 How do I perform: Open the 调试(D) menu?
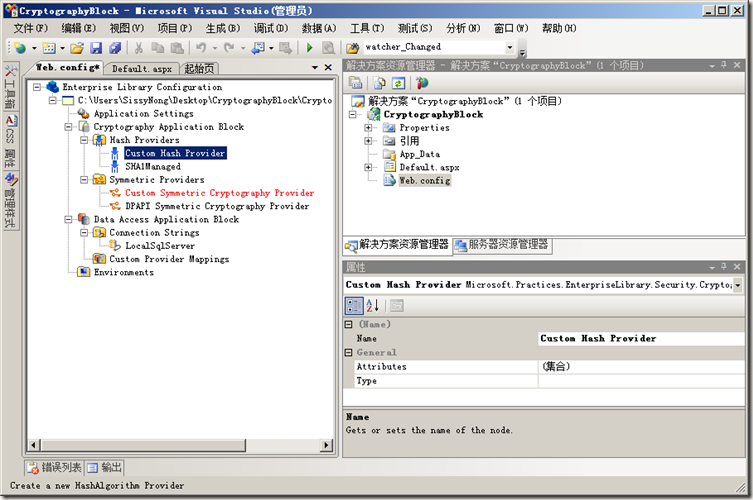point(271,28)
